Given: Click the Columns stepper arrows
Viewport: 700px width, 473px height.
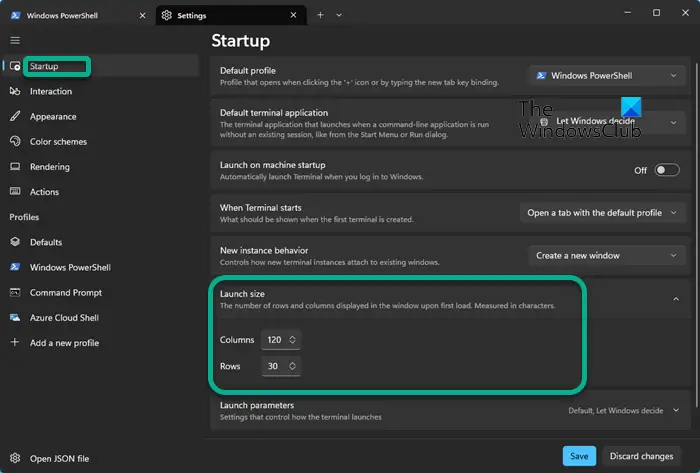Looking at the screenshot, I should click(x=292, y=340).
